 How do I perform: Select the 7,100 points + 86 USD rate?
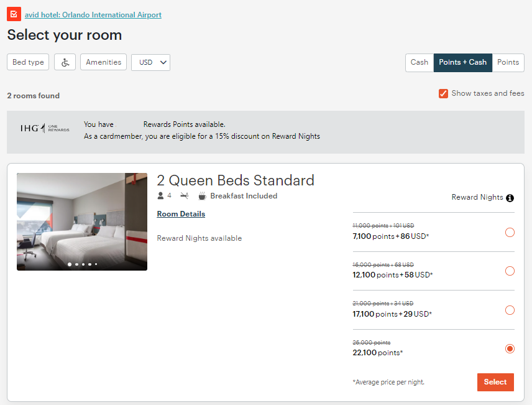coord(510,232)
